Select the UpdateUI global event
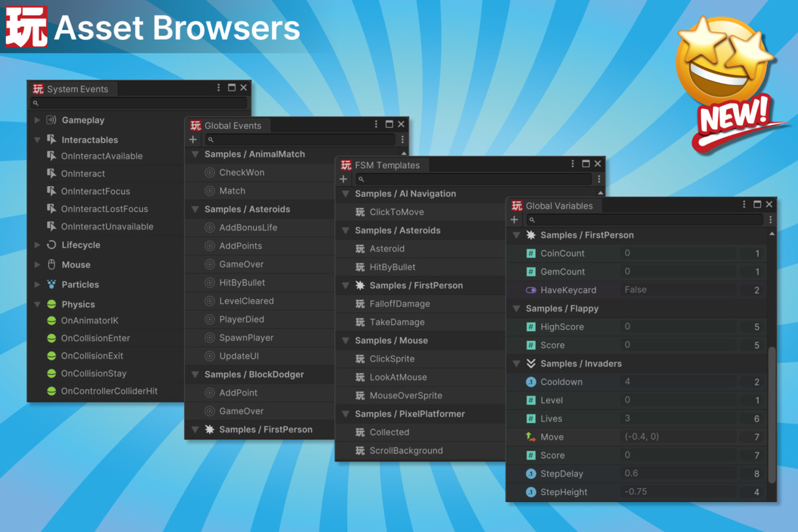Screen dimensions: 798x532 pyautogui.click(x=259, y=356)
